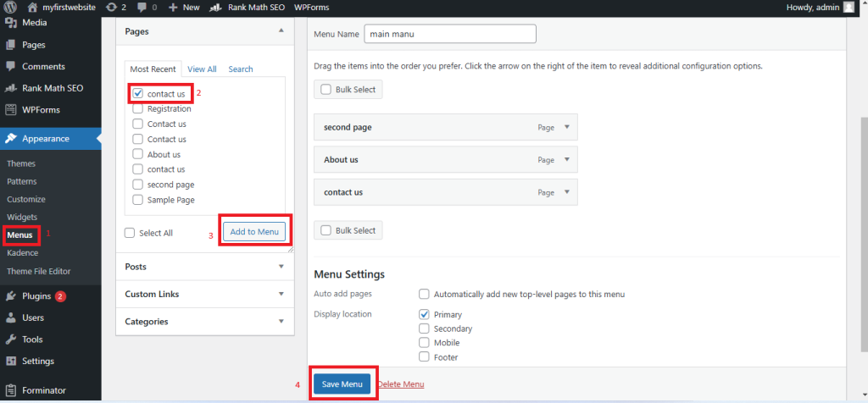Expand the 'second page' menu item arrow
868x403 pixels.
pyautogui.click(x=566, y=128)
